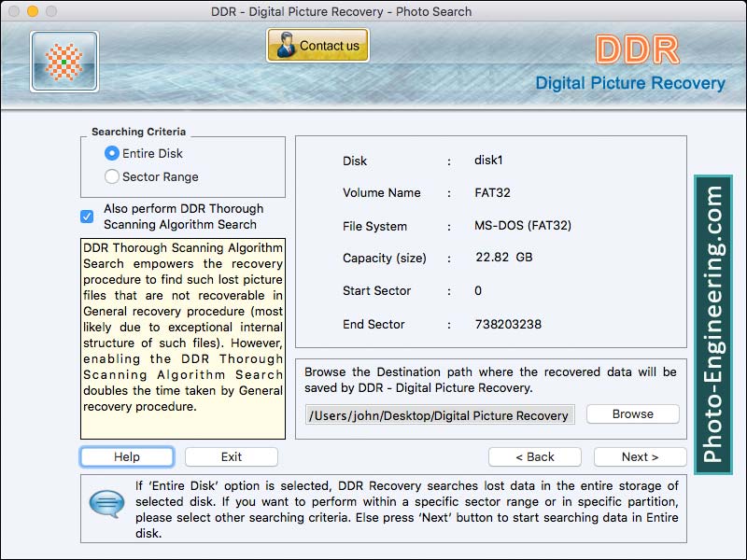Screen dimensions: 747x560
Task: Toggle the DDR Thorough Scanning Algorithm checkbox
Action: click(x=87, y=217)
